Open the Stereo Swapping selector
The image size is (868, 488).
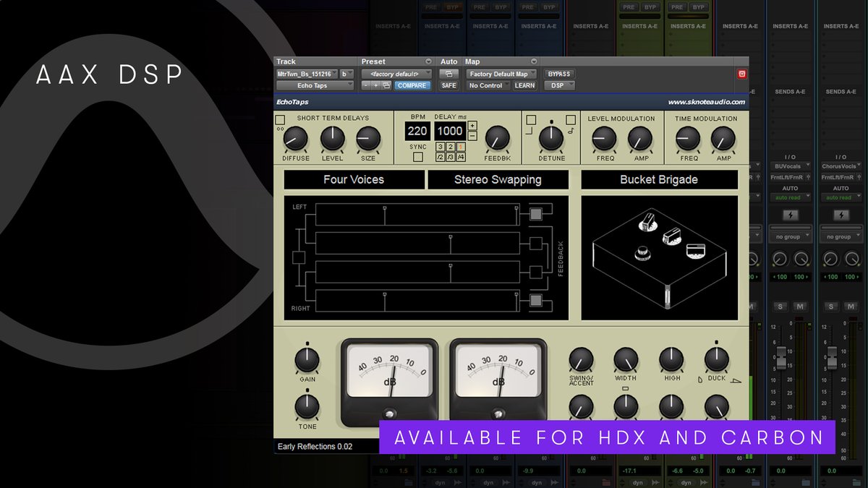[498, 179]
